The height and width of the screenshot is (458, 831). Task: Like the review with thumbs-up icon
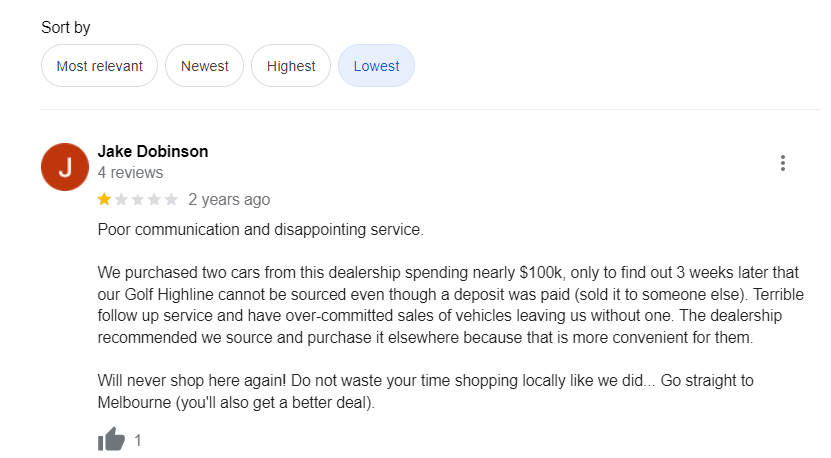pos(111,439)
